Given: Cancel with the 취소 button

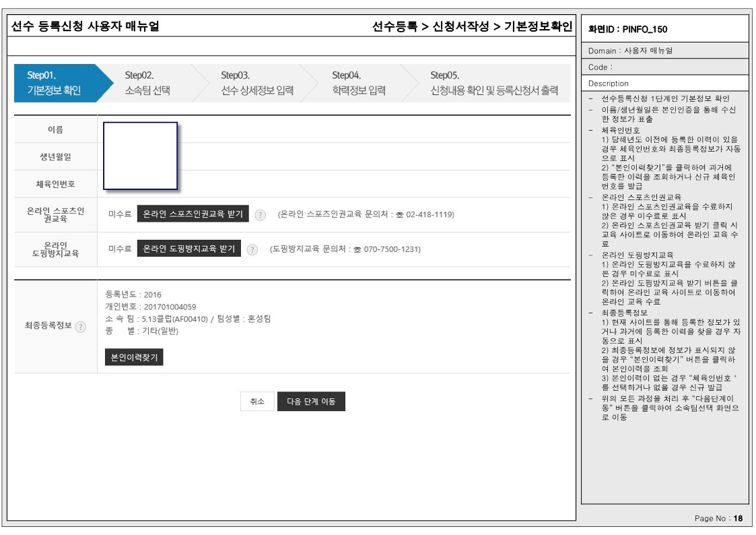Looking at the screenshot, I should (x=257, y=402).
